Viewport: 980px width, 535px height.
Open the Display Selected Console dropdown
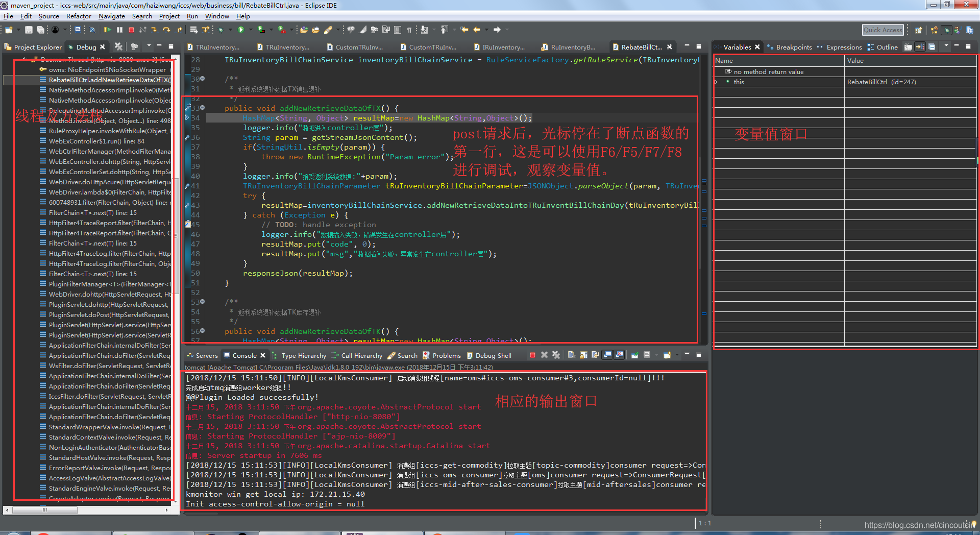pos(656,355)
